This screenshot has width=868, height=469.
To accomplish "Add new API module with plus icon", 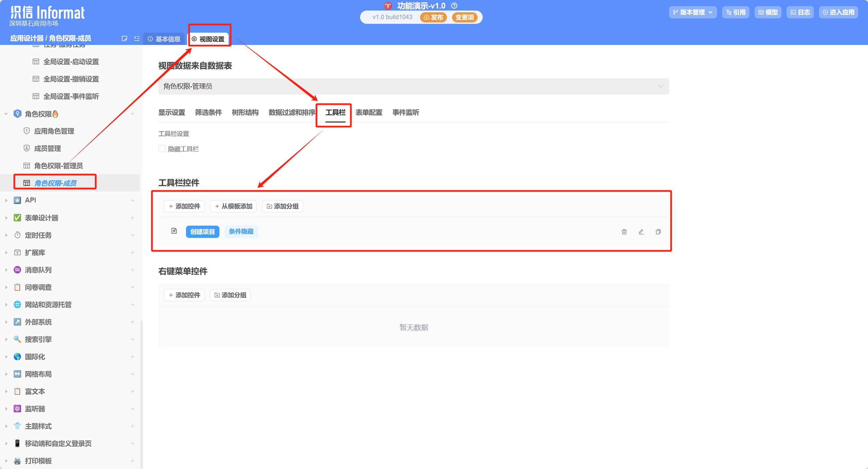I will [x=133, y=200].
